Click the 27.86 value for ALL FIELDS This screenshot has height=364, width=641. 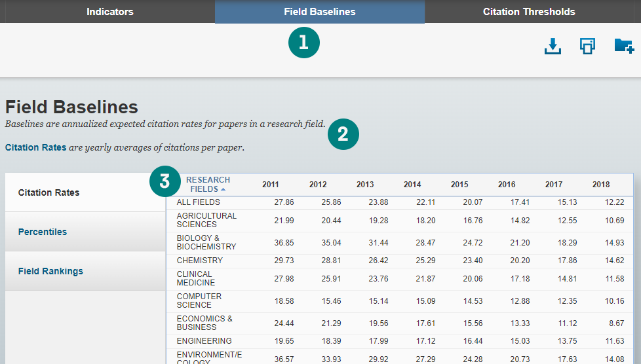284,202
